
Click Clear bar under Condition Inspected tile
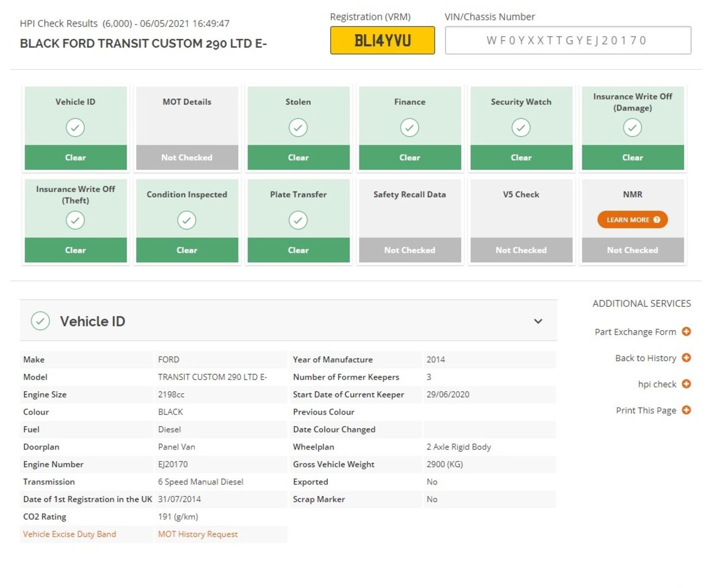pyautogui.click(x=187, y=250)
